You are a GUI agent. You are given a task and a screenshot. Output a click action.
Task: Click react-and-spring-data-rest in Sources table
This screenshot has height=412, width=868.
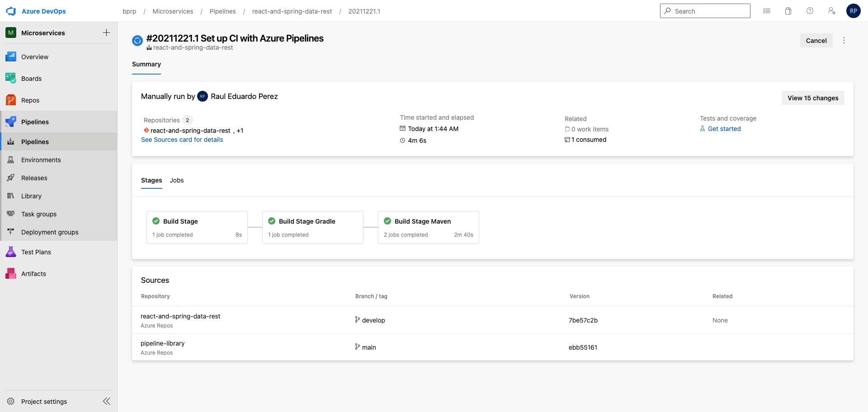pyautogui.click(x=180, y=316)
